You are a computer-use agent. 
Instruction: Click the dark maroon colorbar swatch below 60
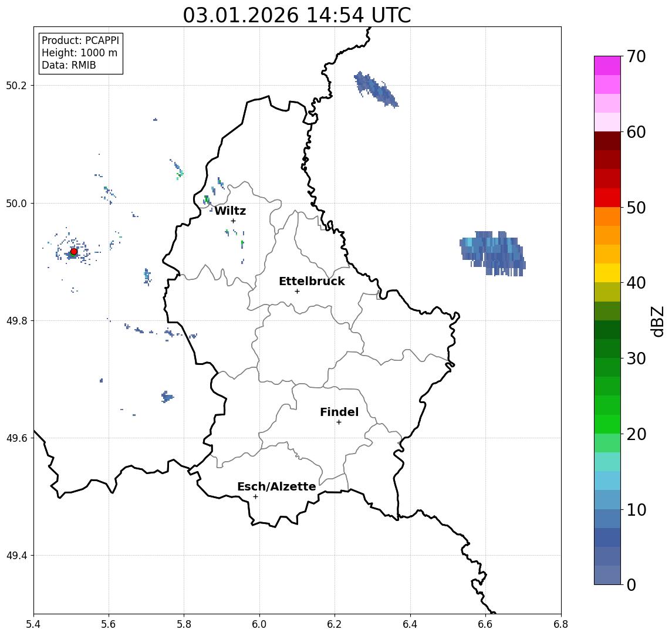[x=607, y=141]
